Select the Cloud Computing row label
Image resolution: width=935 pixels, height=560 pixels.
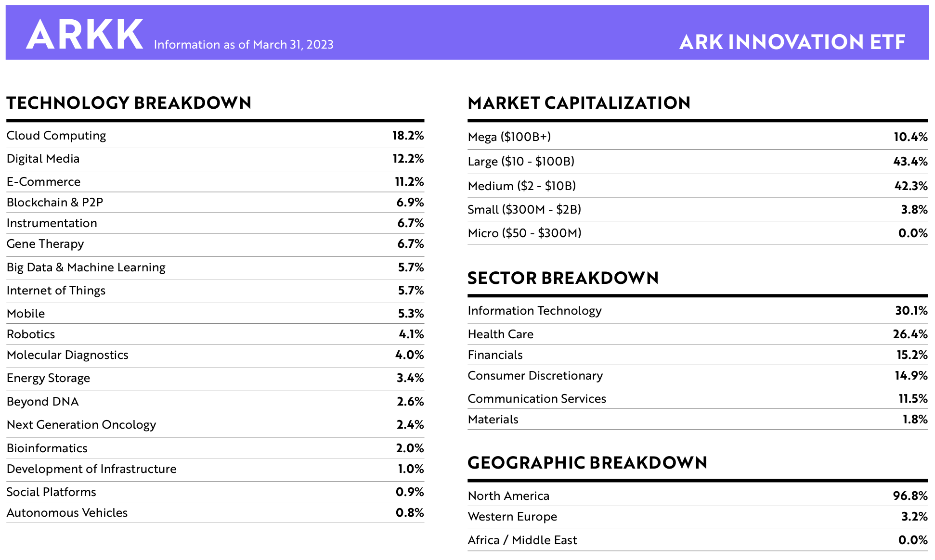[x=56, y=136]
